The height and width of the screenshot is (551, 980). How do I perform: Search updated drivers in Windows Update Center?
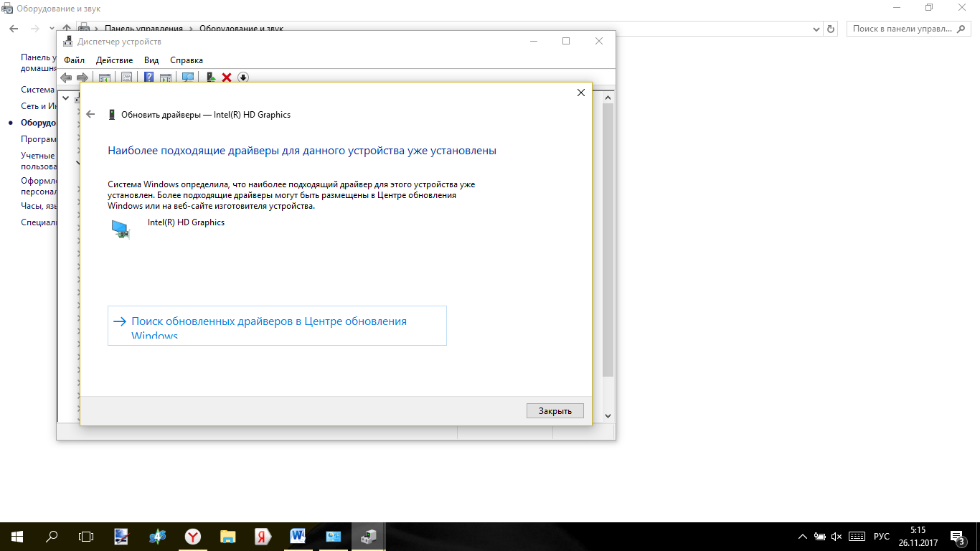[x=277, y=326]
